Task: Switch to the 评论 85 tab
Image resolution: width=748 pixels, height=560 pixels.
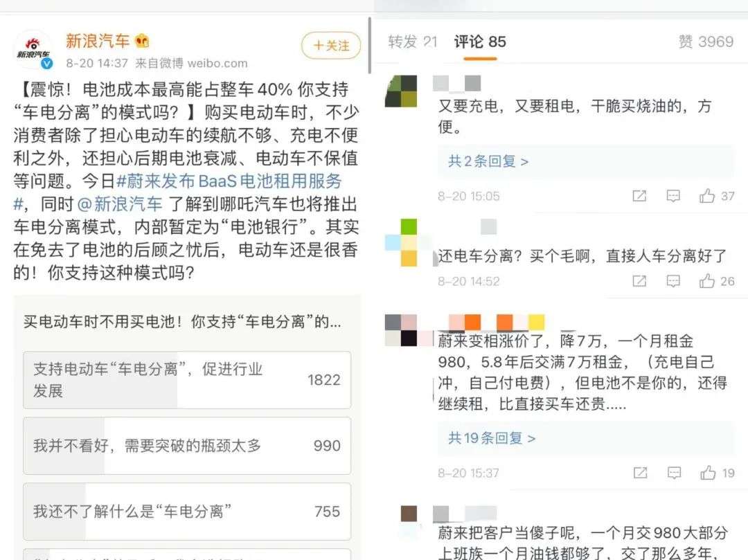Action: [x=480, y=42]
